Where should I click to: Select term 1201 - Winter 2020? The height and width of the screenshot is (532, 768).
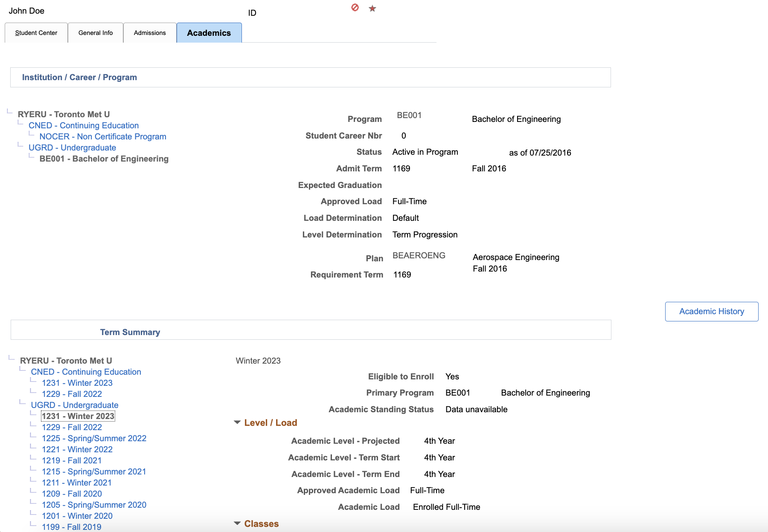click(x=77, y=516)
